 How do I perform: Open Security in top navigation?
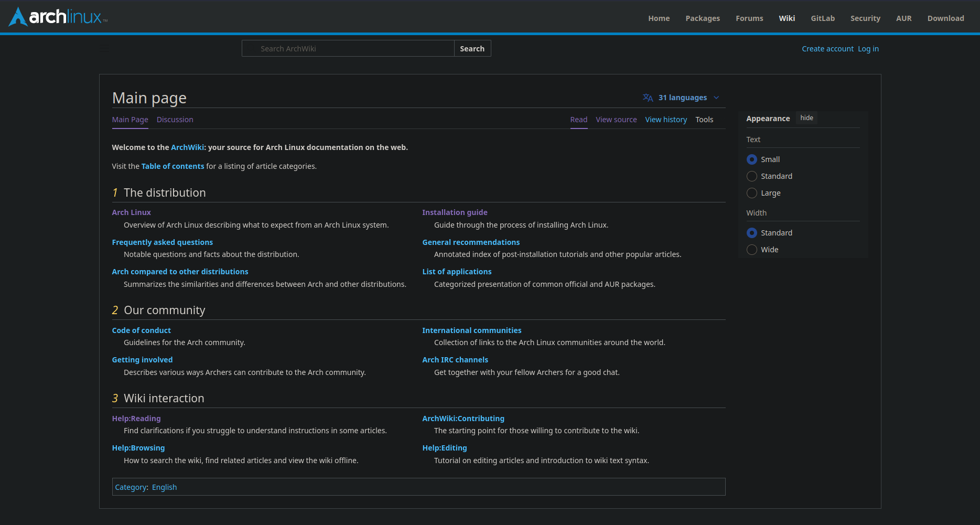point(865,18)
